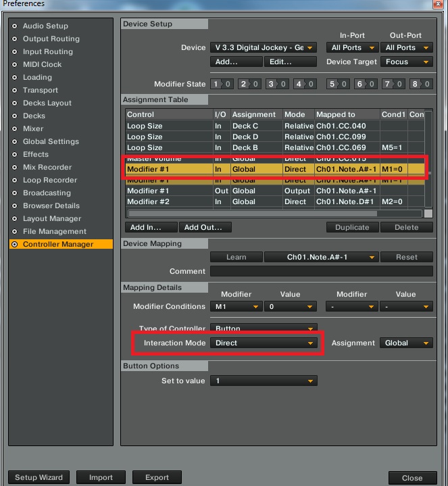Select Loop Size Deck B row
The image size is (448, 486).
coord(275,147)
